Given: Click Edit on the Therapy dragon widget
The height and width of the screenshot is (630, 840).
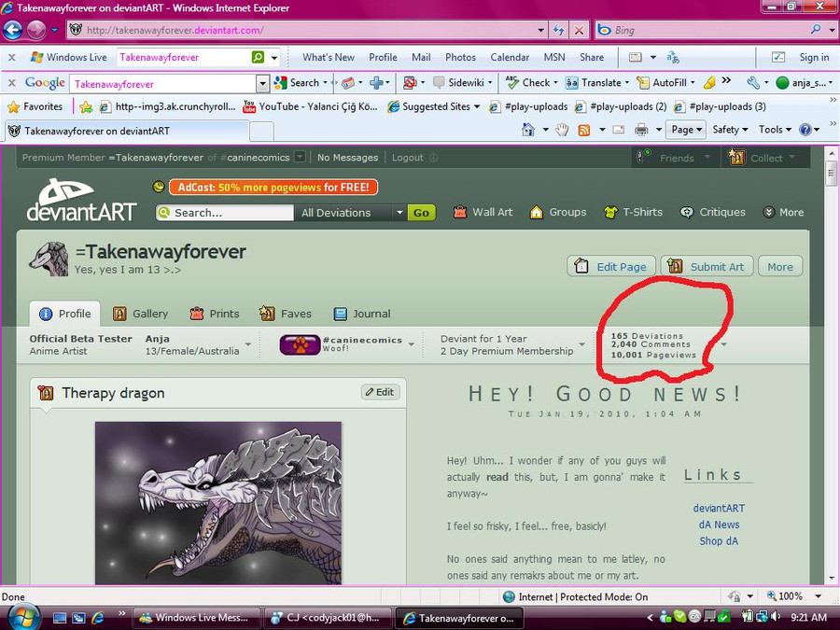Looking at the screenshot, I should (380, 392).
